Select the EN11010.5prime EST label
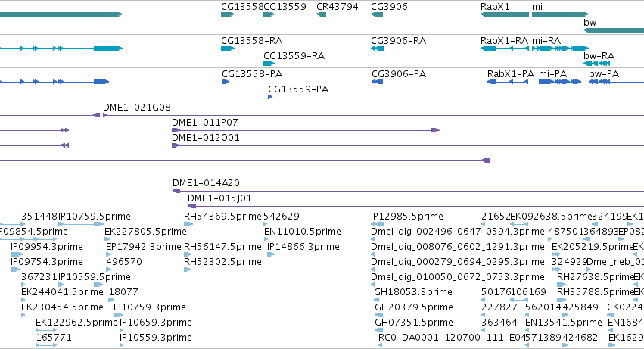The image size is (644, 349). pyautogui.click(x=302, y=232)
